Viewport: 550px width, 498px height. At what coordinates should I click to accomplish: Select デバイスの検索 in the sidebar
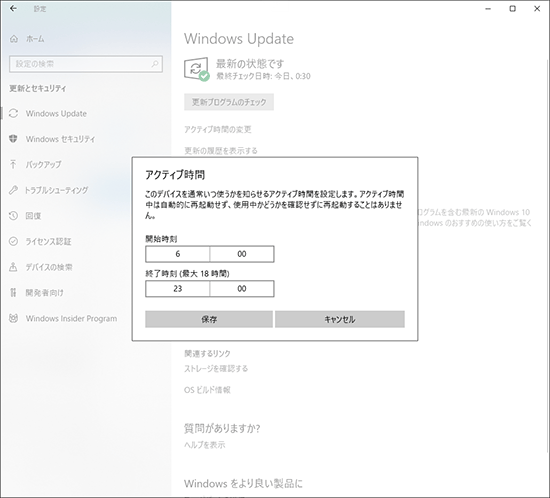49,267
